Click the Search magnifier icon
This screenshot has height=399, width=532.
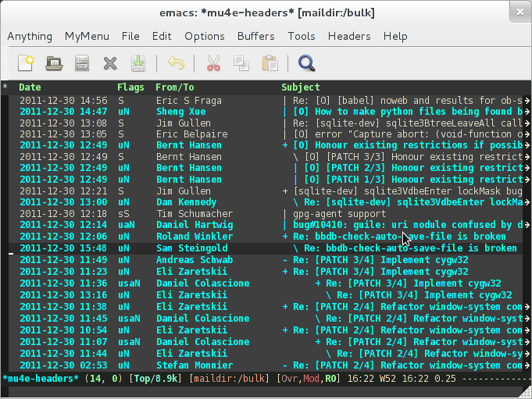[x=306, y=63]
